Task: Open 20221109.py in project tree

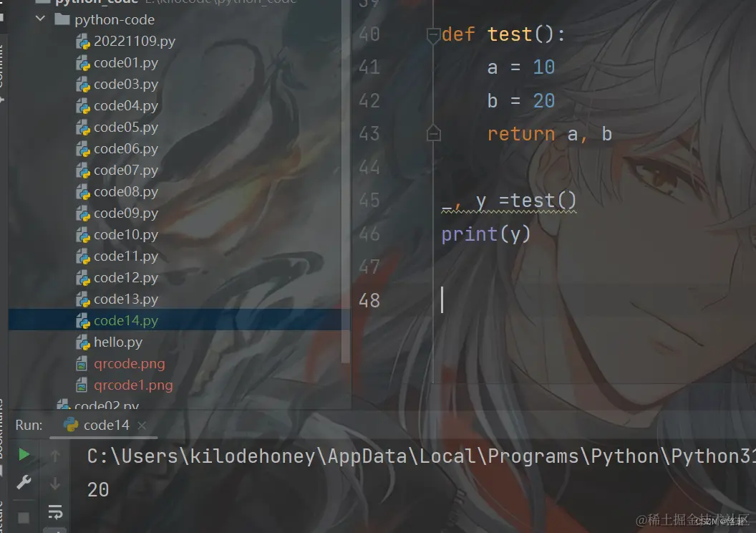Action: point(134,41)
